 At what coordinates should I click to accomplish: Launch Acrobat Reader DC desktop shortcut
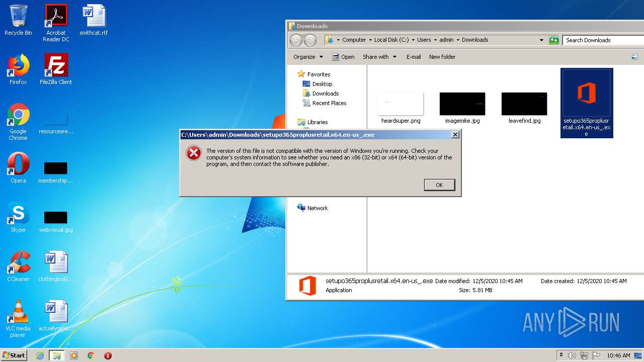click(56, 23)
